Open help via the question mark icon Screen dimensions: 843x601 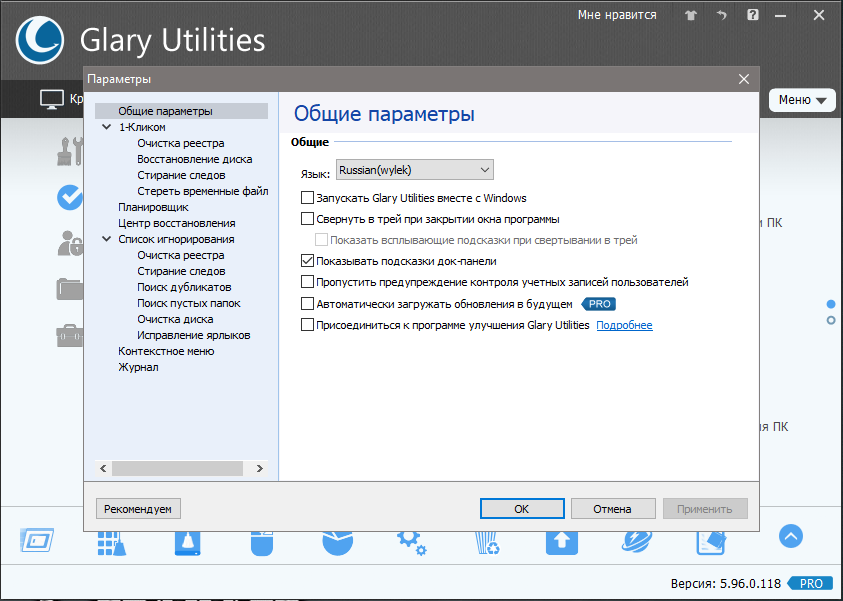coord(753,15)
